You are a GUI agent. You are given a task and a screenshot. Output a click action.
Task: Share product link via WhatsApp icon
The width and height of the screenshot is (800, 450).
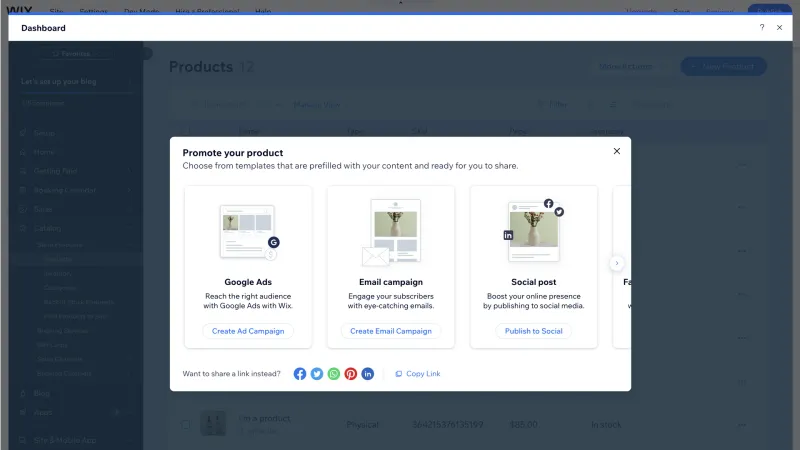coord(334,373)
